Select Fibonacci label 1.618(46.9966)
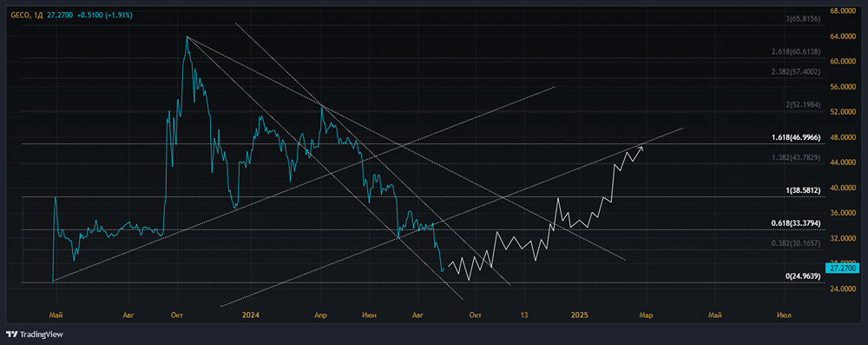Image resolution: width=868 pixels, height=345 pixels. [x=795, y=137]
